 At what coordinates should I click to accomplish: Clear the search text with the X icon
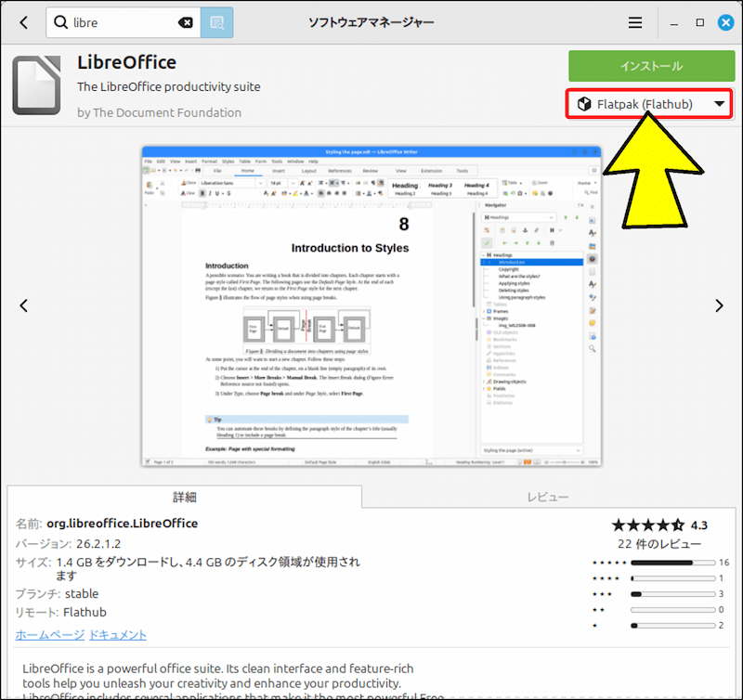click(x=185, y=21)
